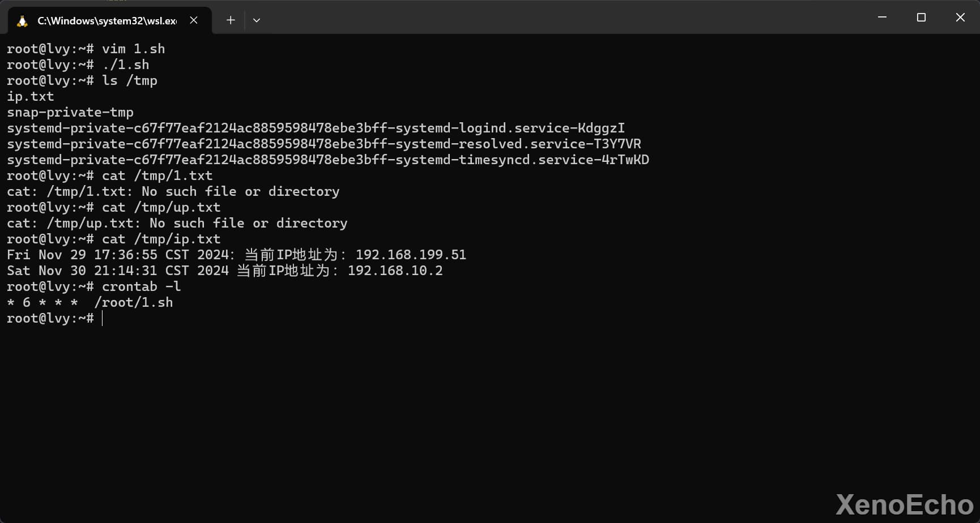Click the ip.txt filename in the ls output

pos(31,97)
